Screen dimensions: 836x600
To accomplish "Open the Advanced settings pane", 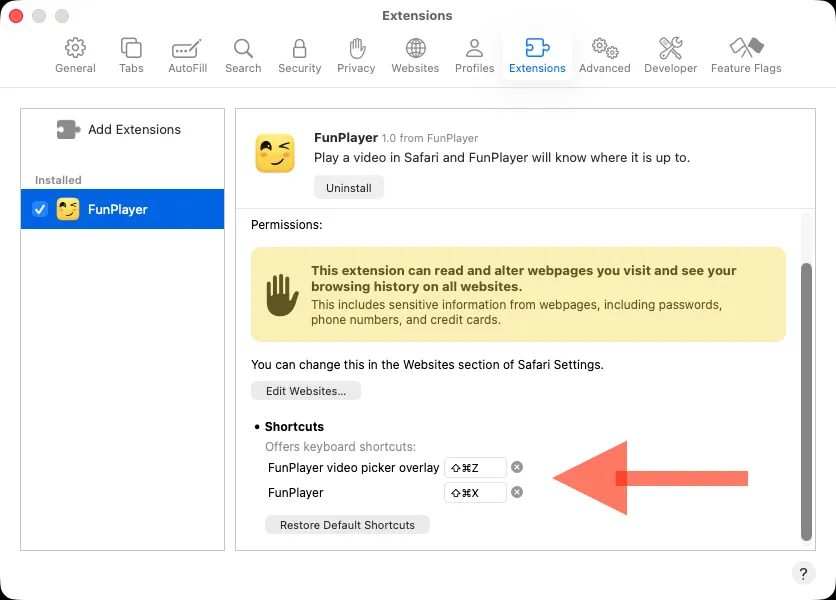I will (x=604, y=54).
